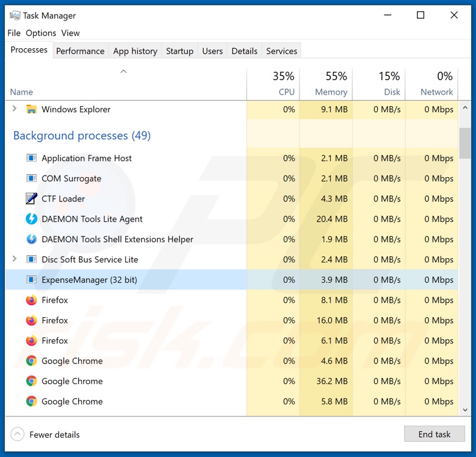Sort by the Disk column header
The image size is (476, 457).
379,84
